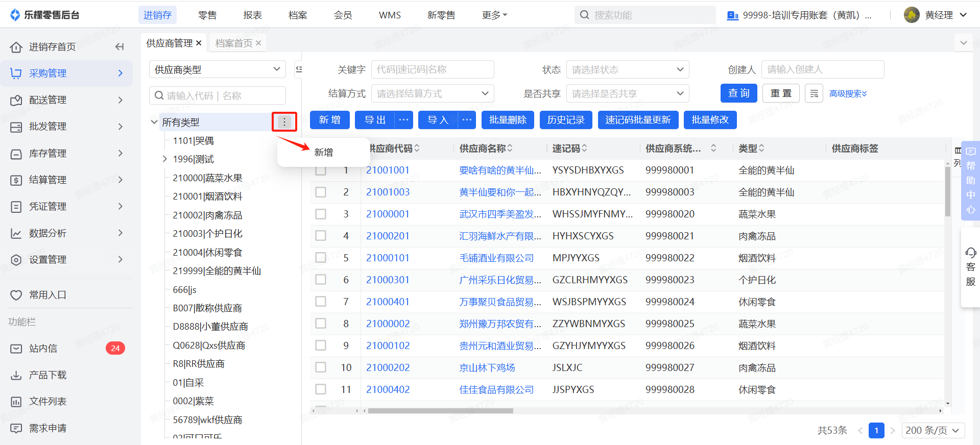
Task: Collapse the left sidebar with the arrow icon
Action: coord(119,47)
